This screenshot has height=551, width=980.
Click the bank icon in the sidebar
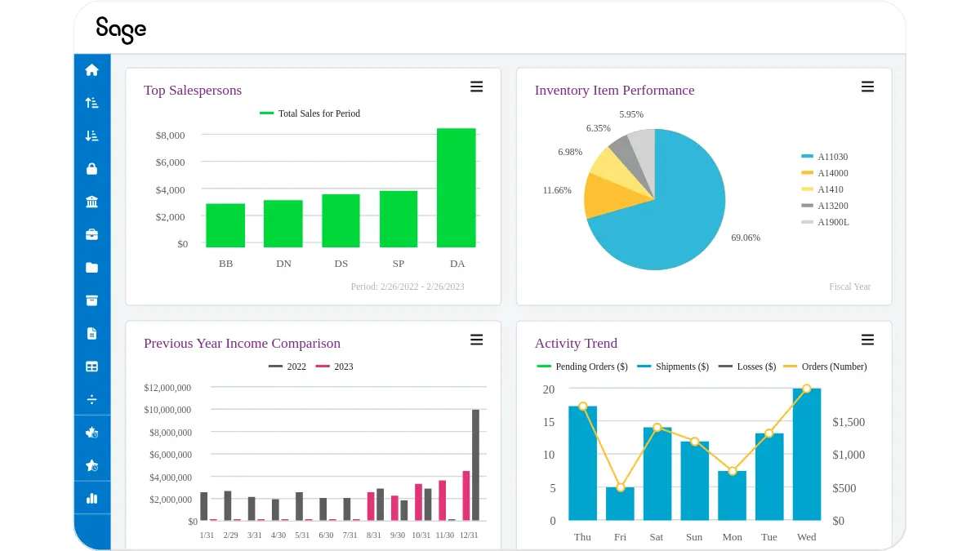92,202
